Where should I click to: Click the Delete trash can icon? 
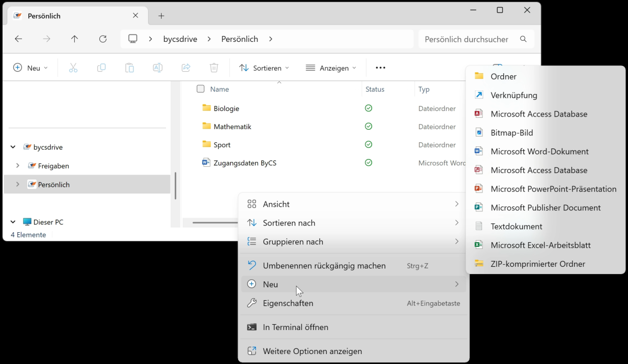(x=214, y=68)
